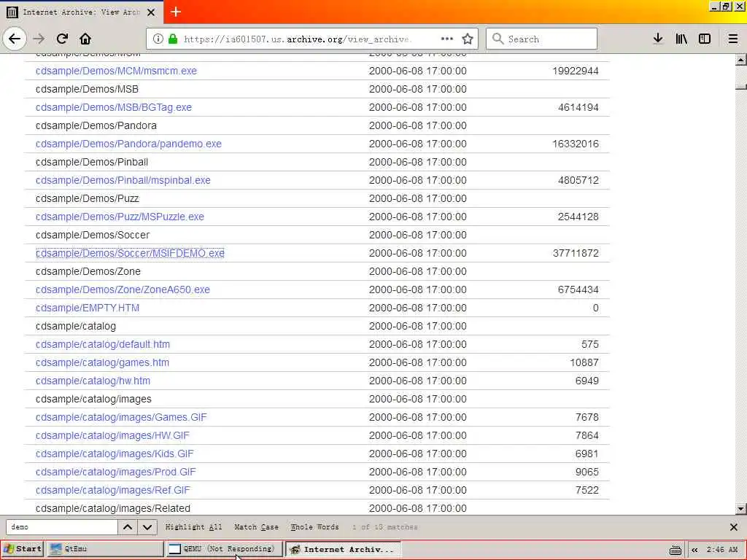747x560 pixels.
Task: Open cdsample/catalog/default.htm link
Action: pyautogui.click(x=103, y=344)
